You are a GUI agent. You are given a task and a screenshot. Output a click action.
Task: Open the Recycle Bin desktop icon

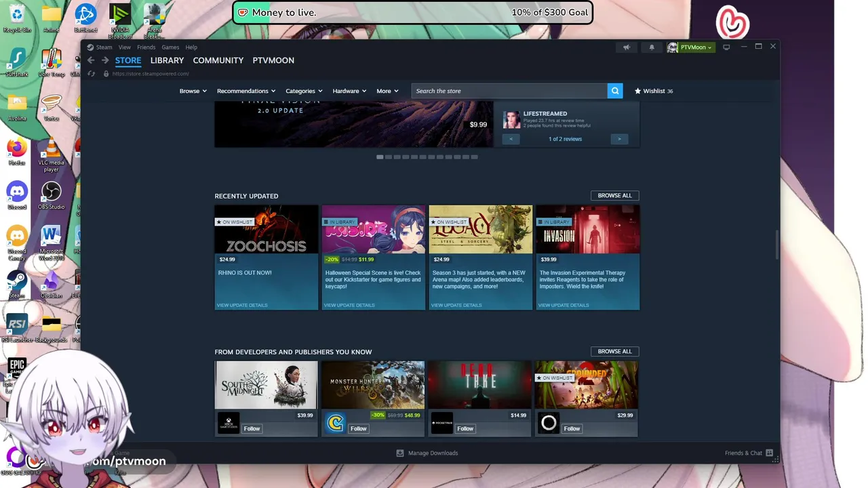coord(17,17)
